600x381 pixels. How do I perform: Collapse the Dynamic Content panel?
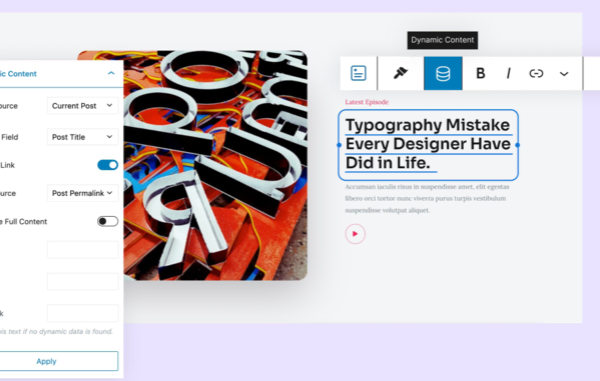[111, 73]
